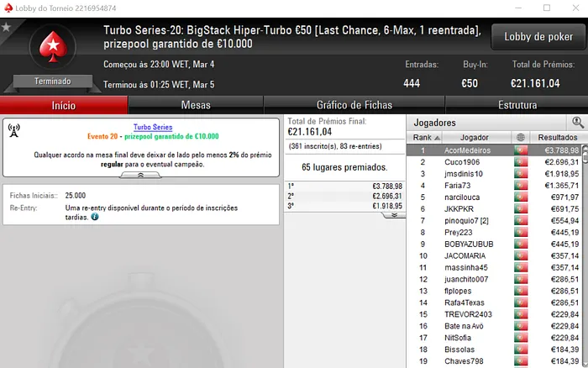Click the broadcast antenna icon
Screen dimensions: 588x368
point(14,130)
